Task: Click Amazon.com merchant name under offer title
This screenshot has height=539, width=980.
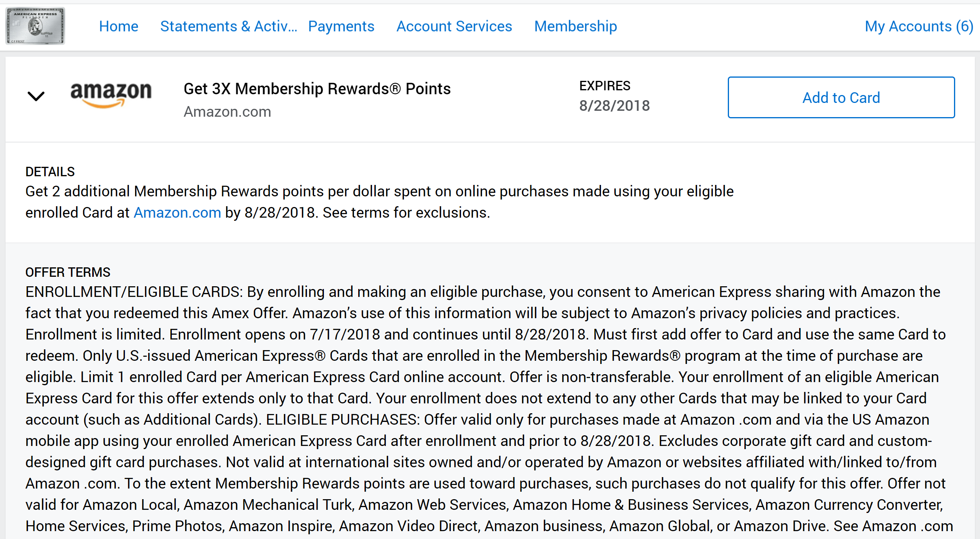Action: coord(227,112)
